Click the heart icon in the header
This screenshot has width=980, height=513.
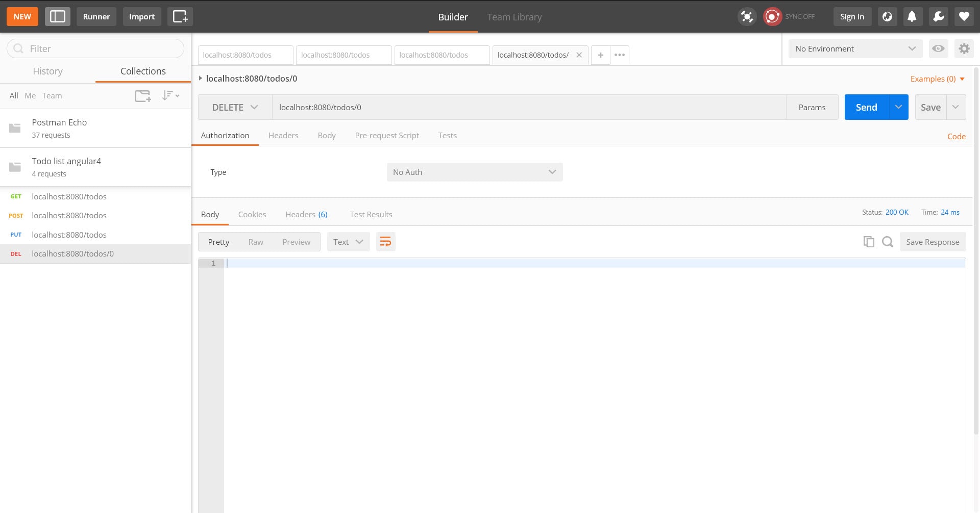click(964, 16)
